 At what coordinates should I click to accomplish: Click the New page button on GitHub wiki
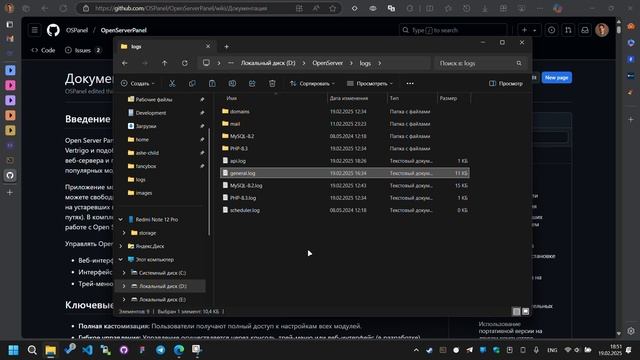pyautogui.click(x=556, y=78)
